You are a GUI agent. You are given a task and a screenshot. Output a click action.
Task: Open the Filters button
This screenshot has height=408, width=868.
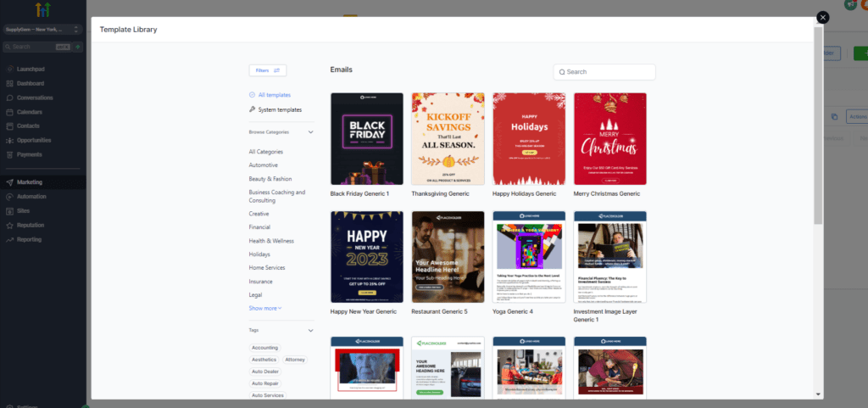[267, 70]
